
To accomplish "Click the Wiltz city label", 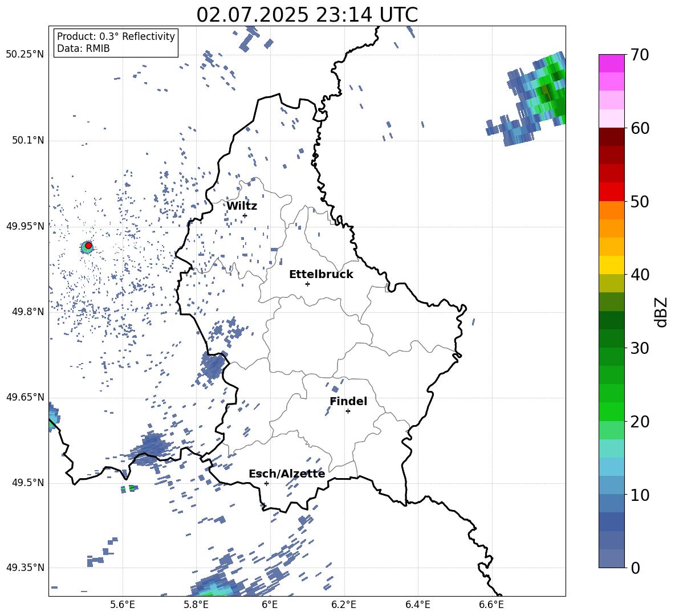I will (242, 206).
